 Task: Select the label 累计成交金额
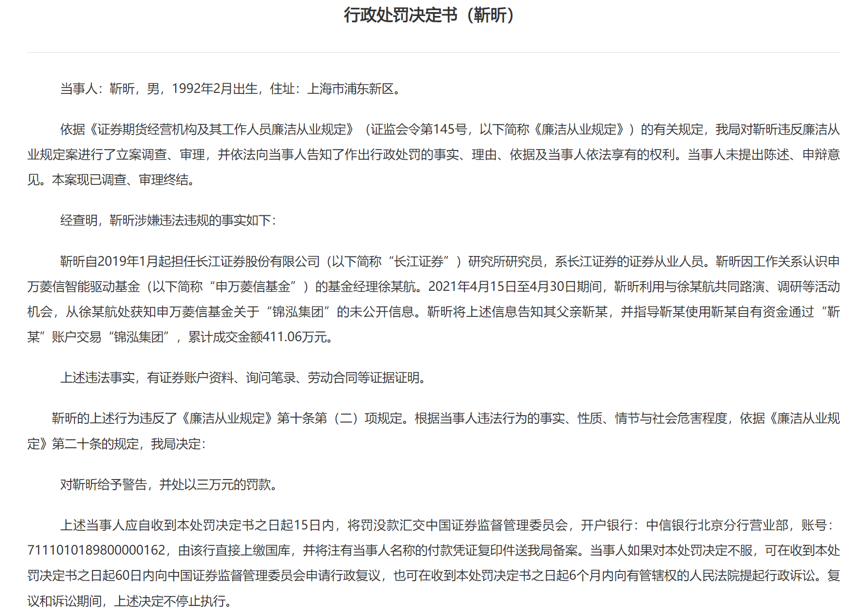225,337
